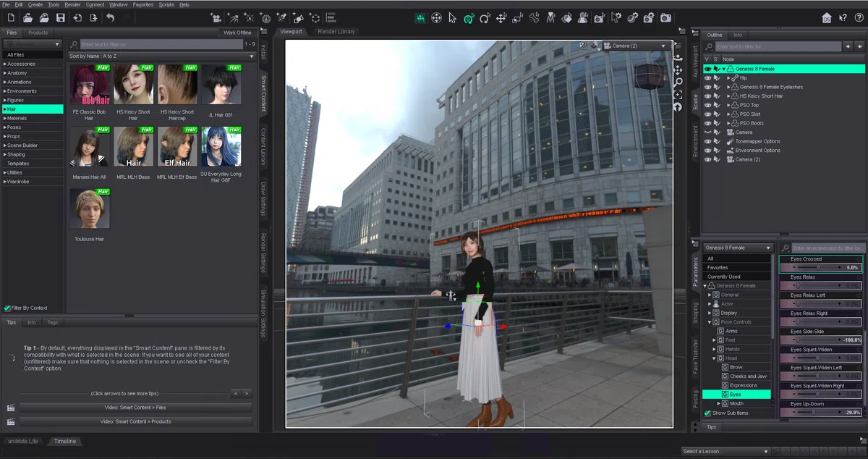Click the Export file icon in toolbar

point(94,17)
